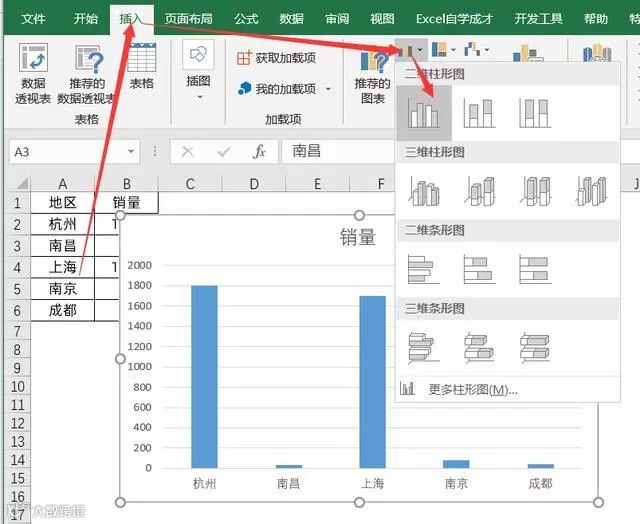Click the formula bar cancel (X) button
The image size is (640, 524).
(187, 152)
